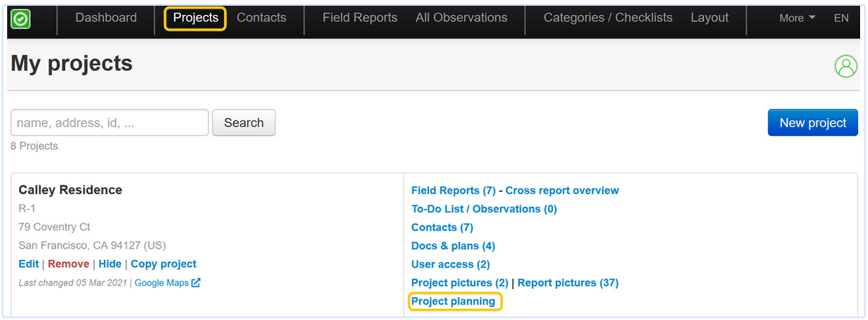Expand the More dropdown menu

(797, 19)
